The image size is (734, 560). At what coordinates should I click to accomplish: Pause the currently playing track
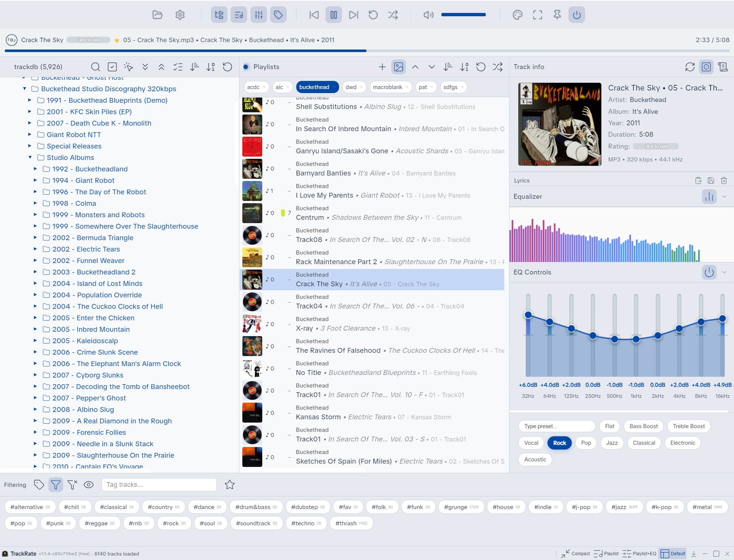[x=334, y=15]
